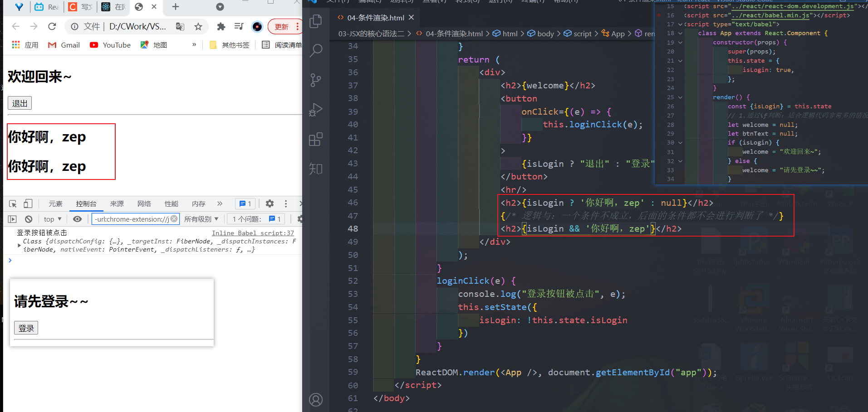This screenshot has height=412, width=868.
Task: Open the VS Code Search panel
Action: click(x=316, y=50)
